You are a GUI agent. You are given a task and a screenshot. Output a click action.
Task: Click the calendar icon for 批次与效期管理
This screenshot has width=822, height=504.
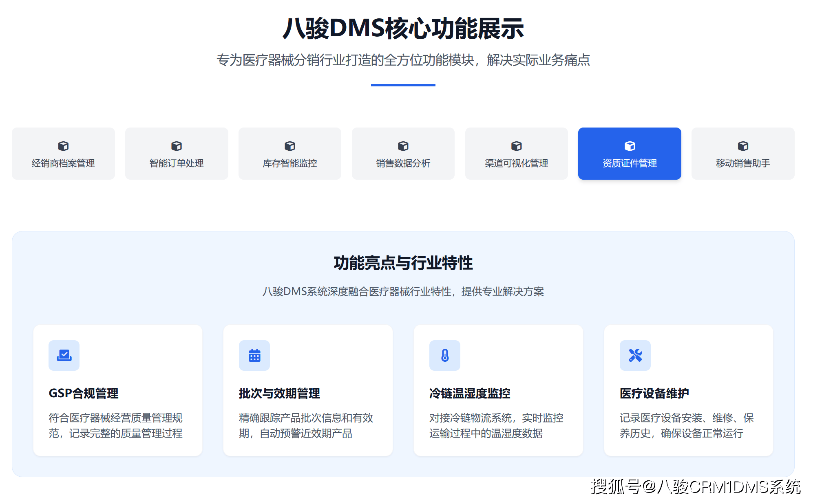click(x=254, y=355)
